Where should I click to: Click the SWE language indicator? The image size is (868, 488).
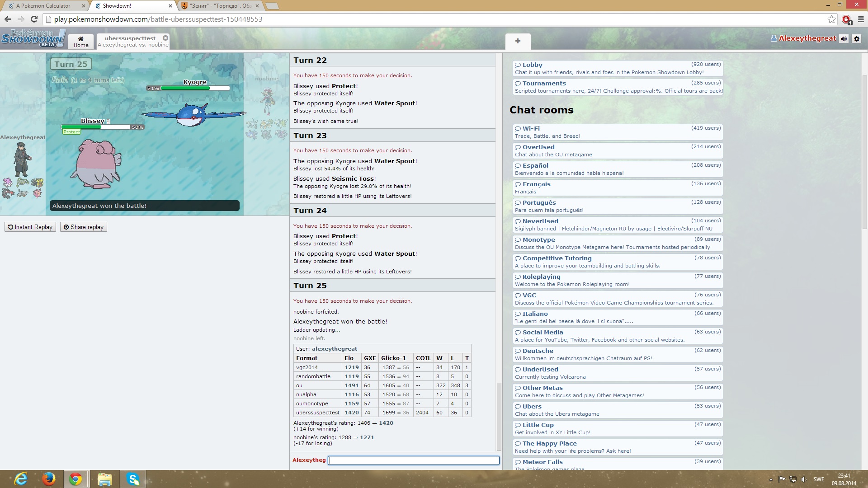819,479
